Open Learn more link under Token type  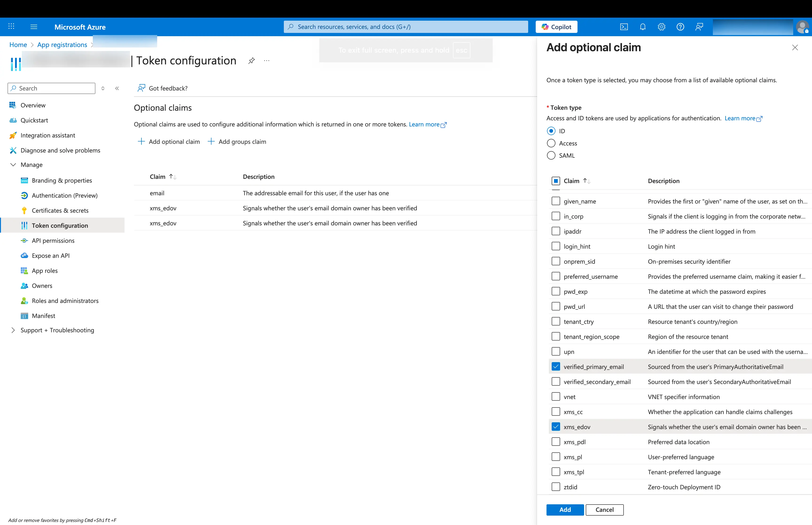(743, 118)
